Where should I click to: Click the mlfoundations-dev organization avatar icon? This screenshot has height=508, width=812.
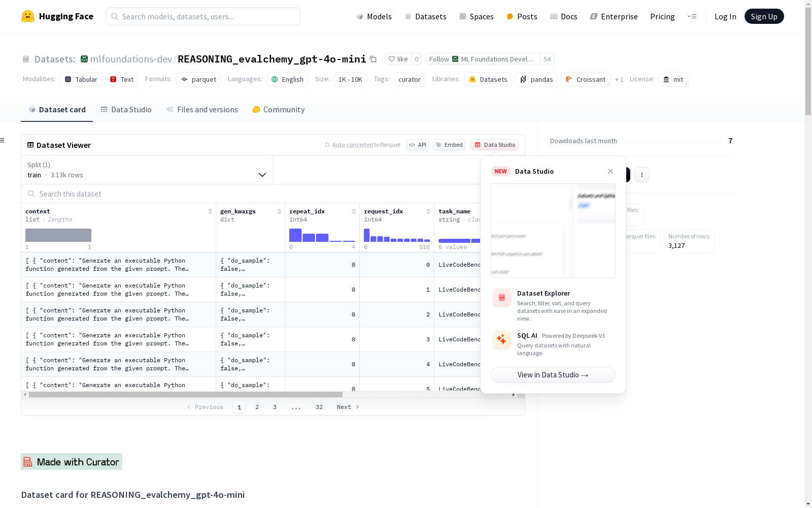pos(84,59)
